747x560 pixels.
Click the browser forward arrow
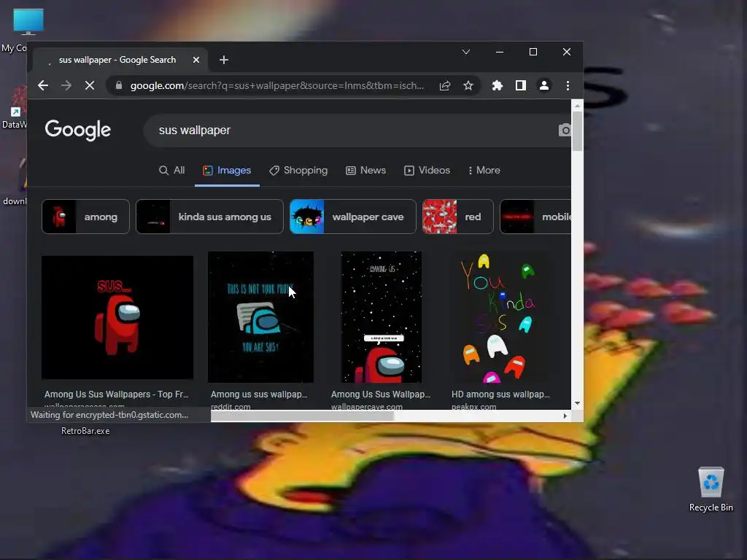[66, 86]
